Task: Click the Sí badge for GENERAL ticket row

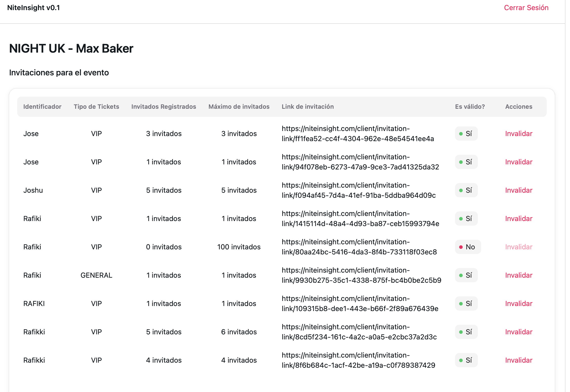Action: pos(466,275)
